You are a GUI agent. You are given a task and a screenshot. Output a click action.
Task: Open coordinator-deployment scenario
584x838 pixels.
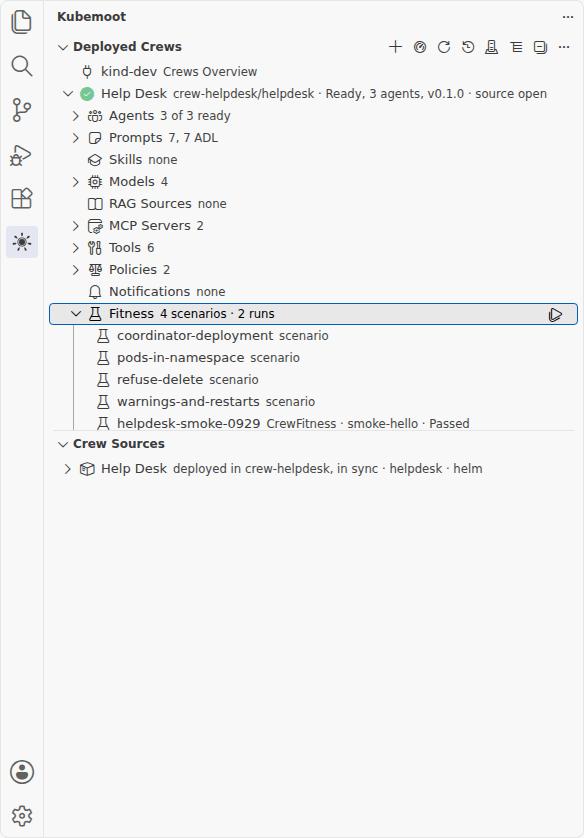[x=313, y=336]
